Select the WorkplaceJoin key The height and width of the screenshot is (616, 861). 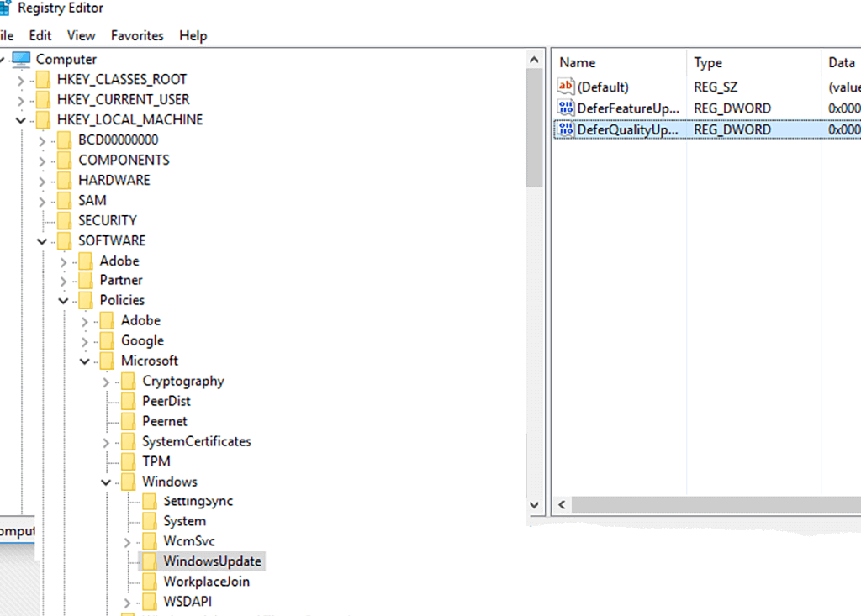click(x=206, y=582)
